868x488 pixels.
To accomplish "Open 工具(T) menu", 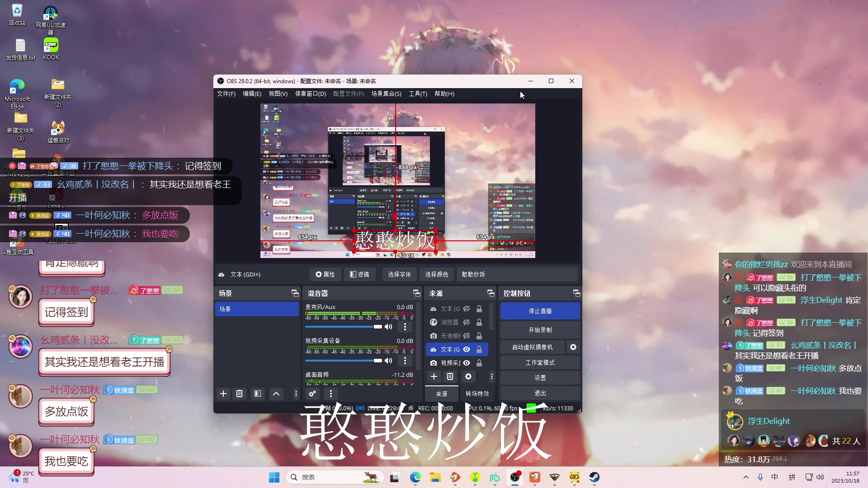I will [x=418, y=94].
